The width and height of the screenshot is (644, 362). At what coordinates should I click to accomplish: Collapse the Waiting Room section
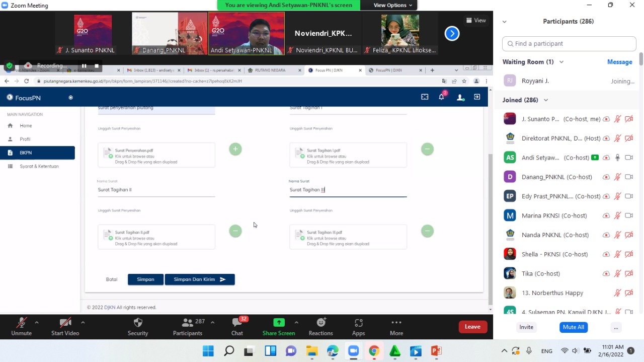pos(561,62)
